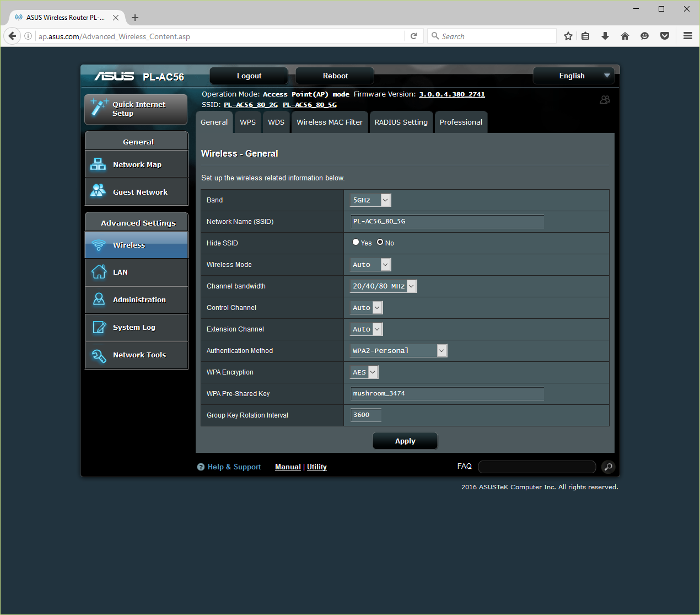Click the Administration menu label

[139, 300]
